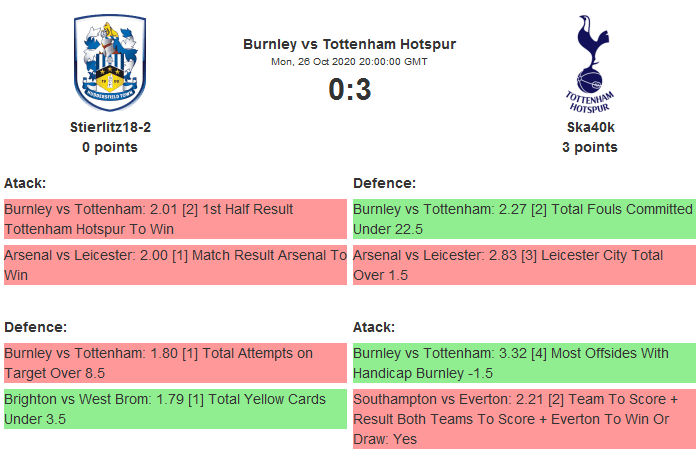Open the Ska40k player name
The height and width of the screenshot is (460, 700).
pyautogui.click(x=589, y=127)
